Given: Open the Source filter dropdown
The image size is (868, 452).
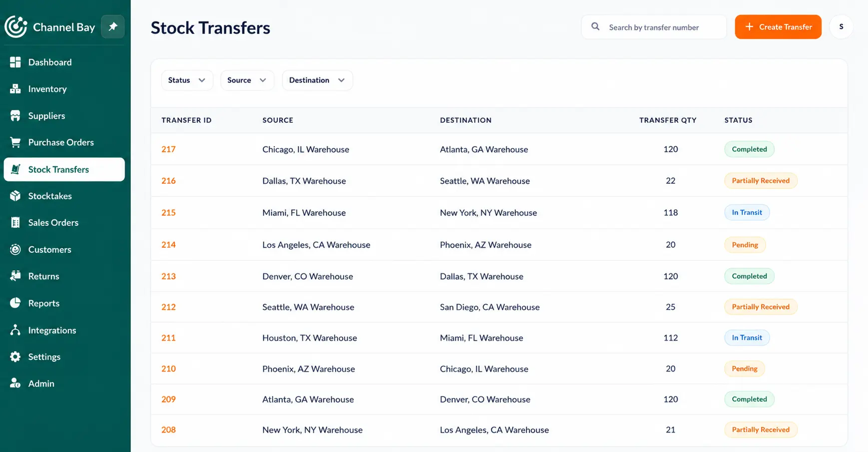Looking at the screenshot, I should coord(247,80).
